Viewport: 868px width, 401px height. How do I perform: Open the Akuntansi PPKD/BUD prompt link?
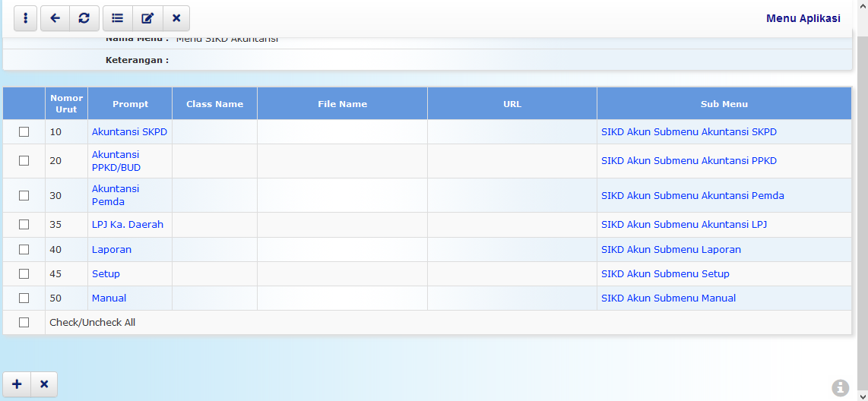coord(116,161)
